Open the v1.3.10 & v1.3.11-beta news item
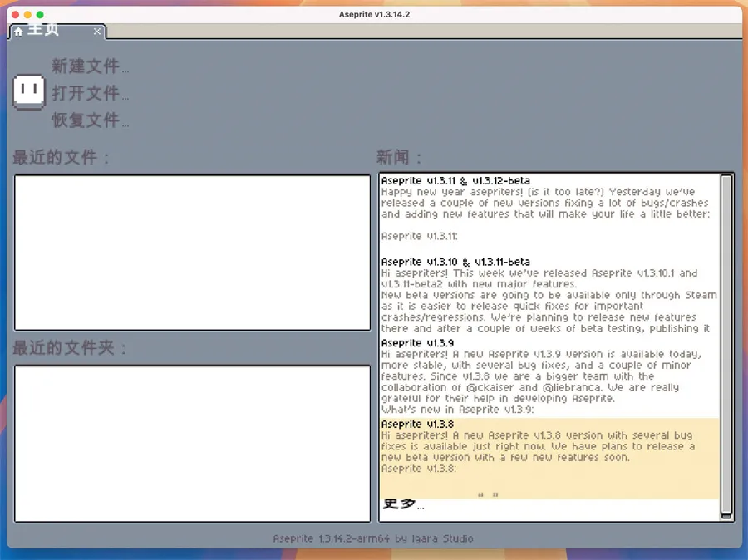 coord(455,262)
